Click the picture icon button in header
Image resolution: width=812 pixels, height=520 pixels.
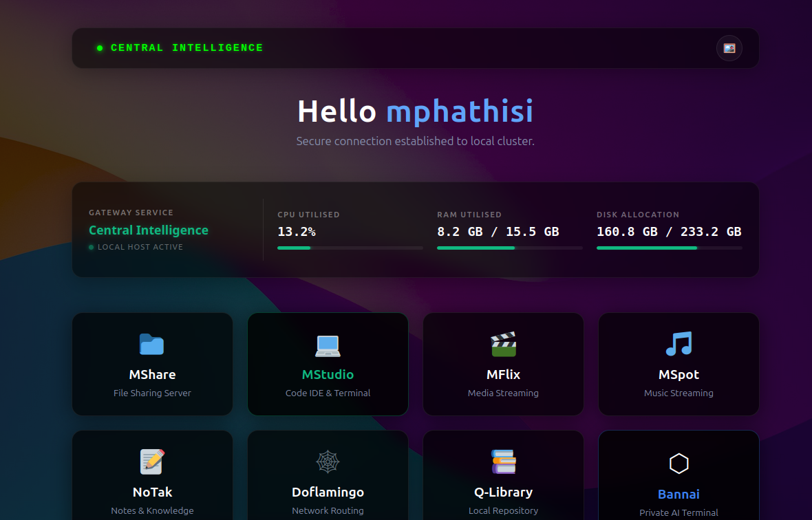729,48
